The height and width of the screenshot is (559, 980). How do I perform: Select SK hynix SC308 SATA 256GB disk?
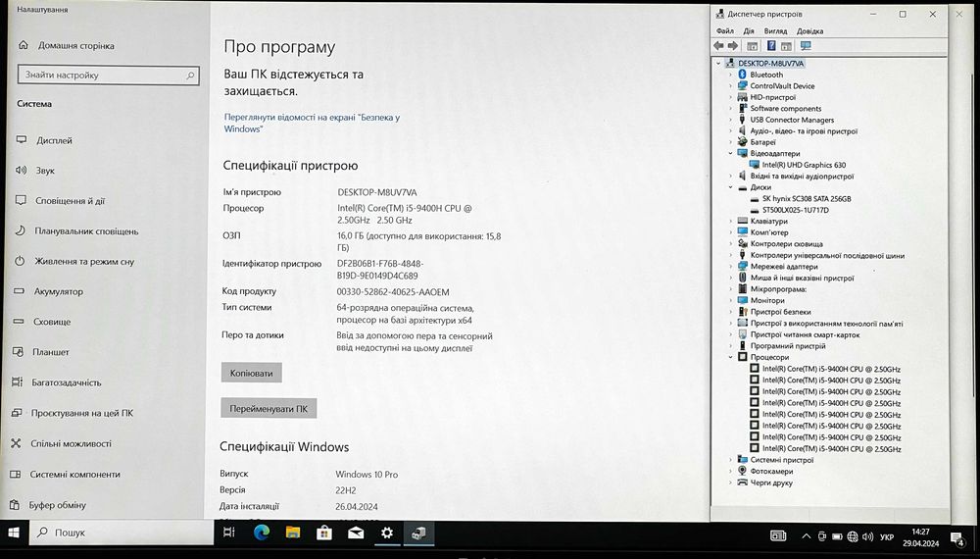(807, 199)
